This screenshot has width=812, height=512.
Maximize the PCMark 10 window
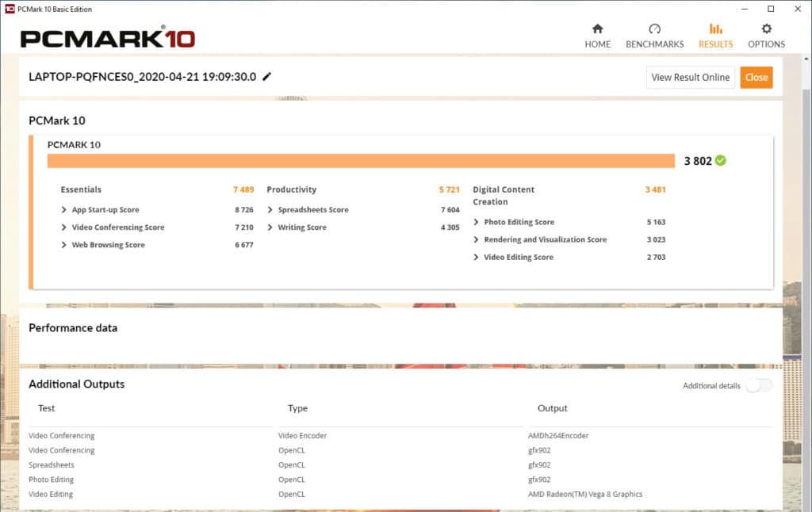point(771,9)
